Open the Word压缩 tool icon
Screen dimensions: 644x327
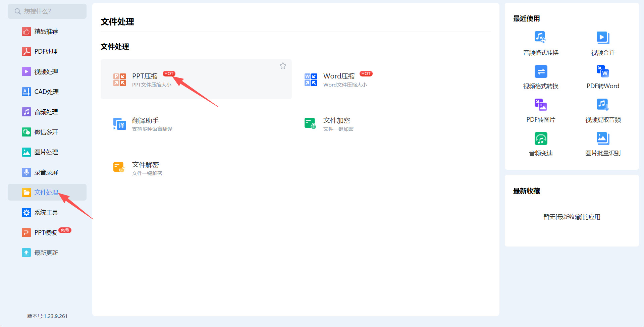click(311, 80)
